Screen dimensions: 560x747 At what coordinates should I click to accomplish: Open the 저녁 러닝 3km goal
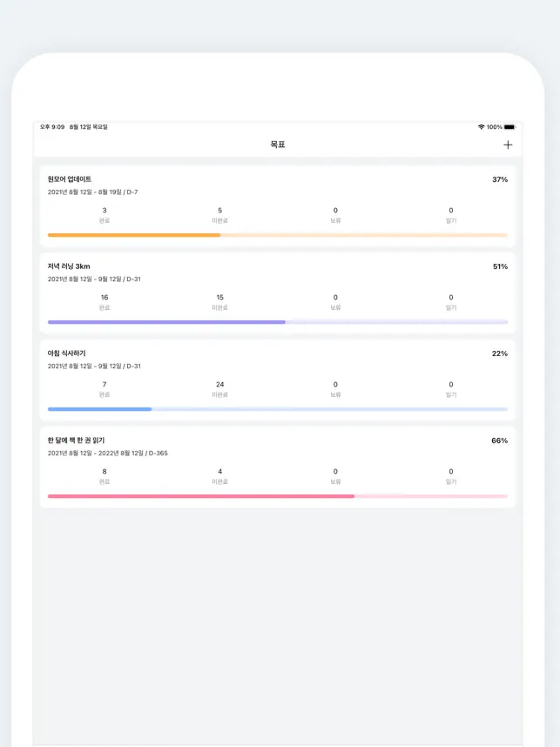tap(69, 266)
